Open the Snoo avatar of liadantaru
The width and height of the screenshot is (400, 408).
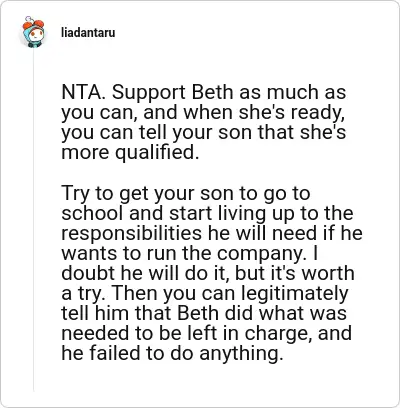click(x=33, y=32)
